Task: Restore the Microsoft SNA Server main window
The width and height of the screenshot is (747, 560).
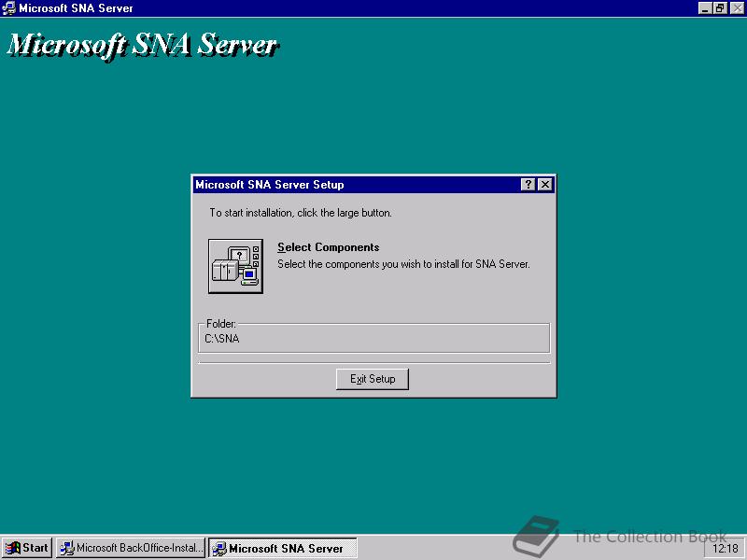Action: click(719, 8)
